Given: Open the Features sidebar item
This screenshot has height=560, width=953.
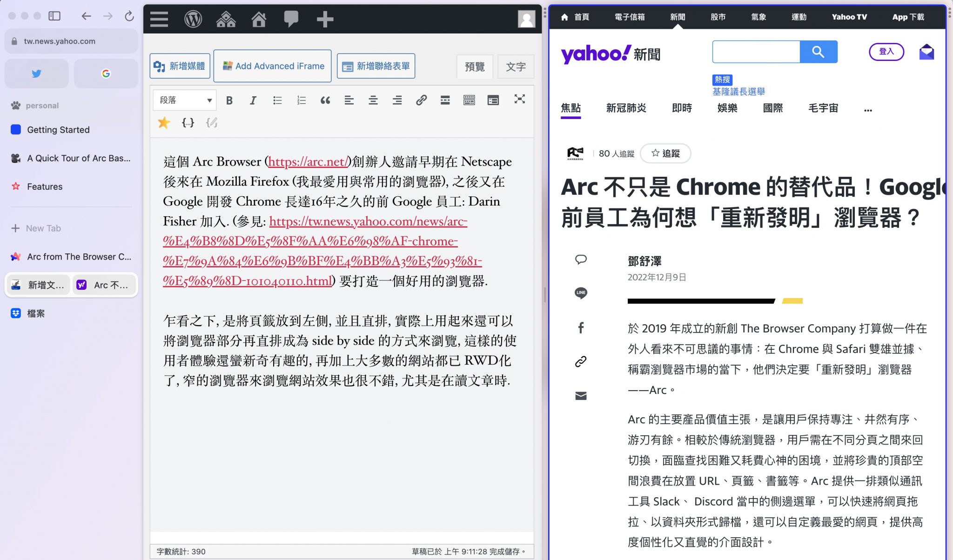Looking at the screenshot, I should tap(71, 187).
